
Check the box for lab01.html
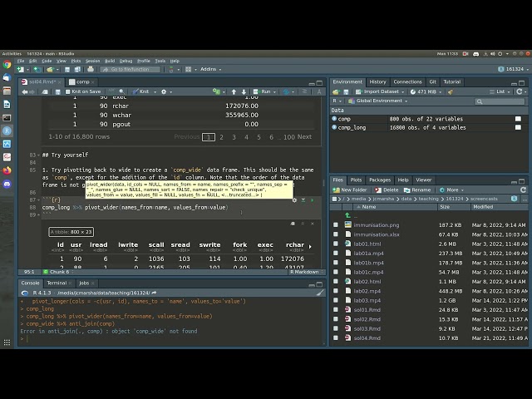point(336,244)
